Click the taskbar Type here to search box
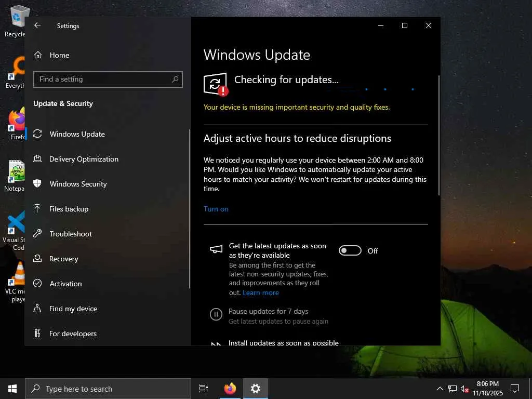 coord(108,389)
